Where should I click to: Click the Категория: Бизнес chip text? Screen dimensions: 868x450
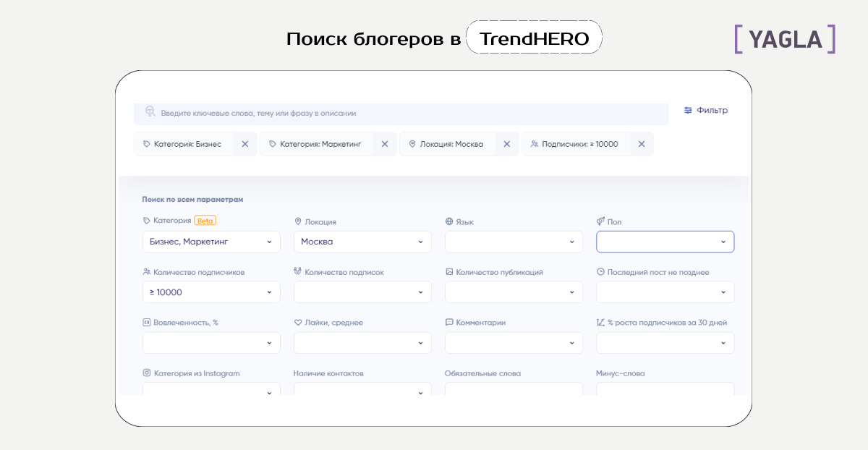187,144
